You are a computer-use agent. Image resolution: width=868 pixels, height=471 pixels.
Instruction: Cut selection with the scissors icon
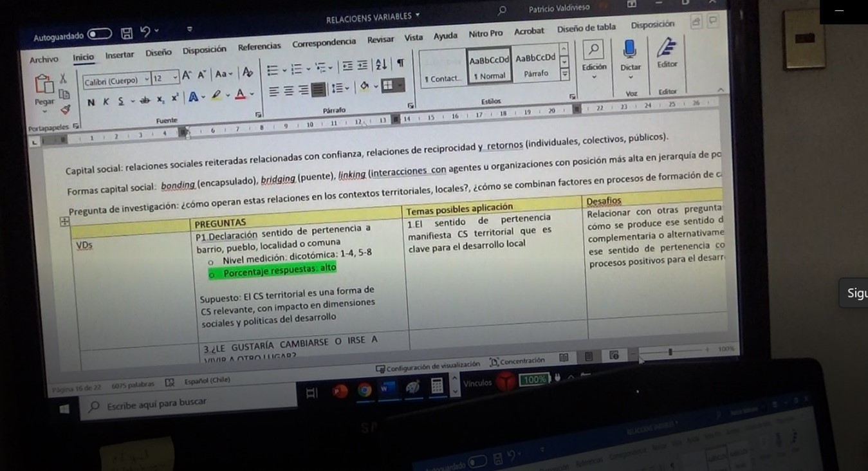[63, 78]
